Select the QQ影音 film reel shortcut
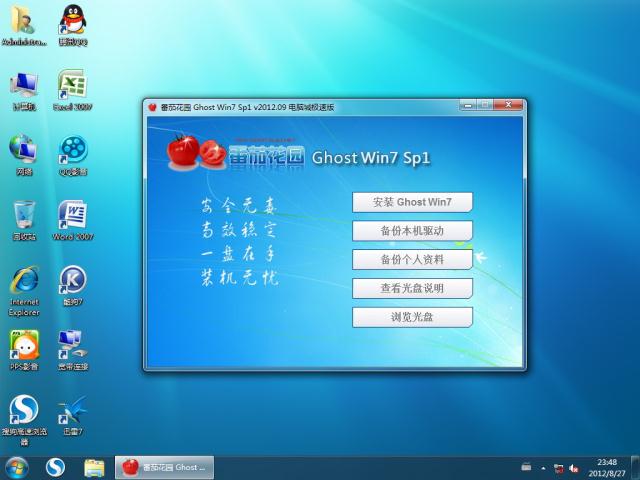 point(73,155)
